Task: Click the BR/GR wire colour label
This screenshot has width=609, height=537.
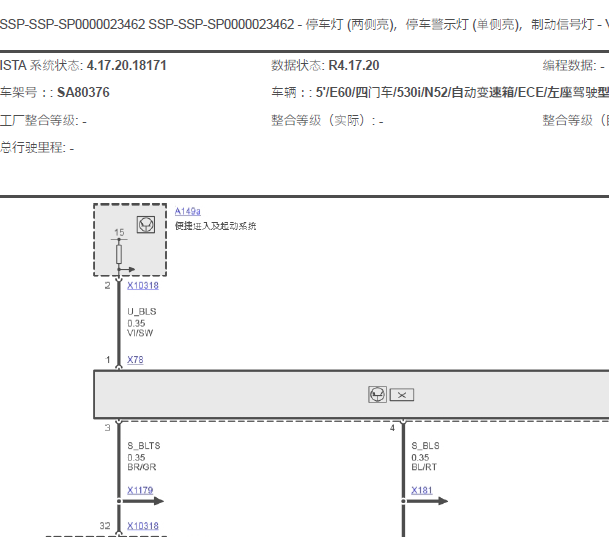Action: click(142, 467)
